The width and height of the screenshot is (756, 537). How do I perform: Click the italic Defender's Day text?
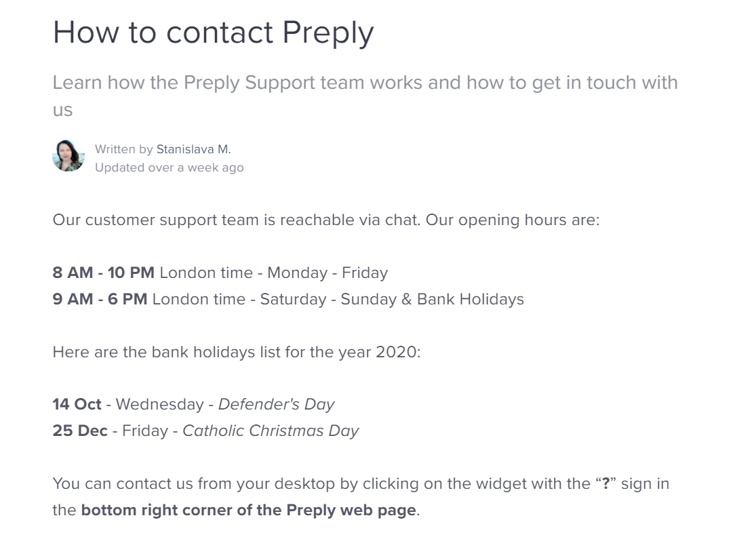click(276, 404)
